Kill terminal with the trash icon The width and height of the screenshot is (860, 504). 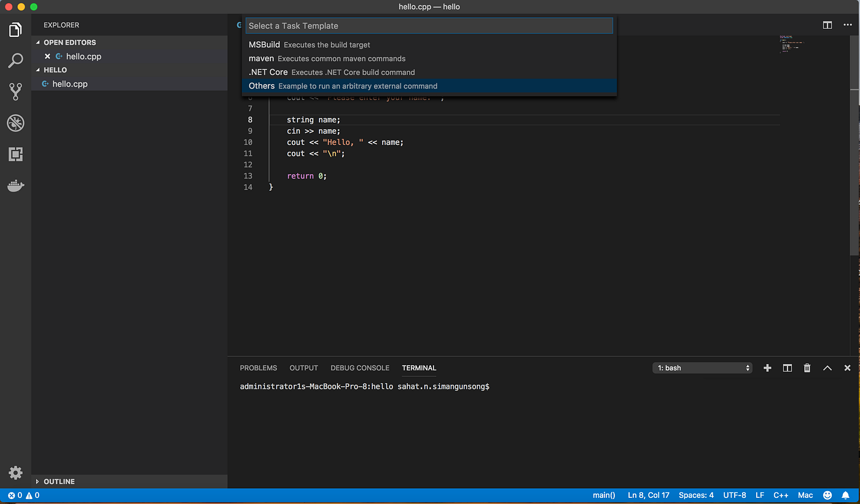pyautogui.click(x=807, y=368)
